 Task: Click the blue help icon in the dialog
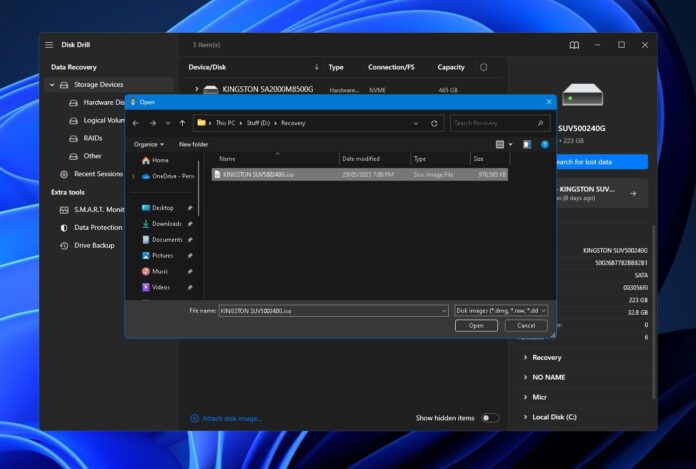click(545, 144)
